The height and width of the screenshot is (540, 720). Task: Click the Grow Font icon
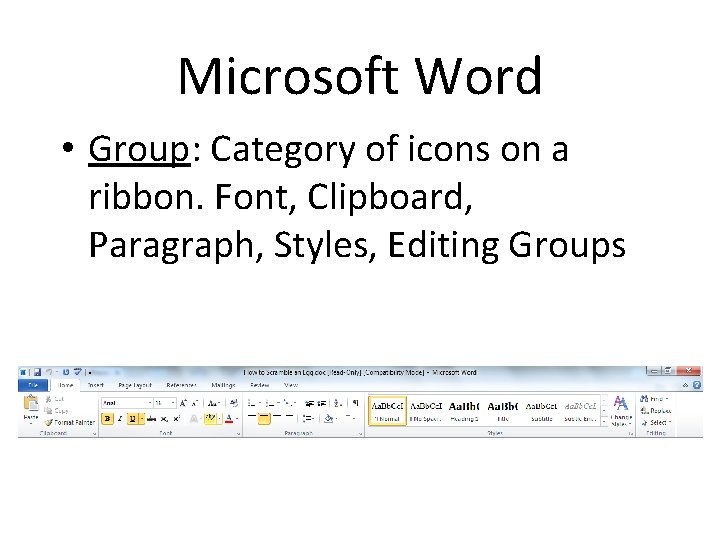(x=183, y=403)
